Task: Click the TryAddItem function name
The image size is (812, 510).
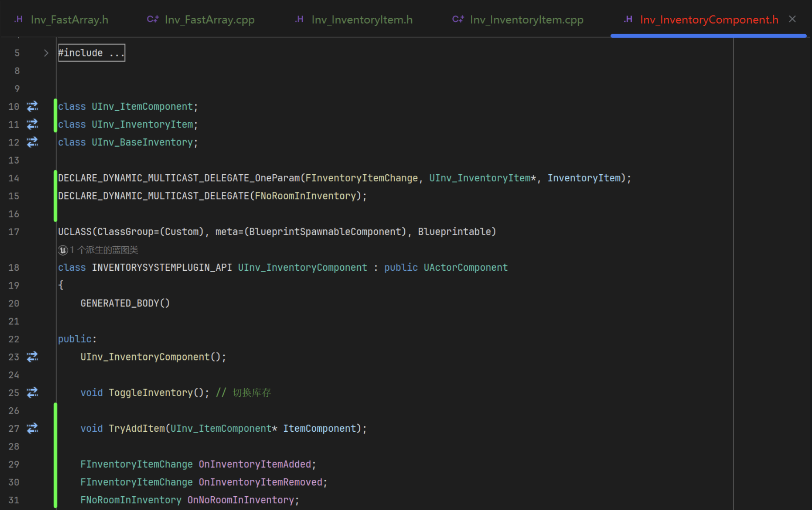Action: tap(137, 429)
